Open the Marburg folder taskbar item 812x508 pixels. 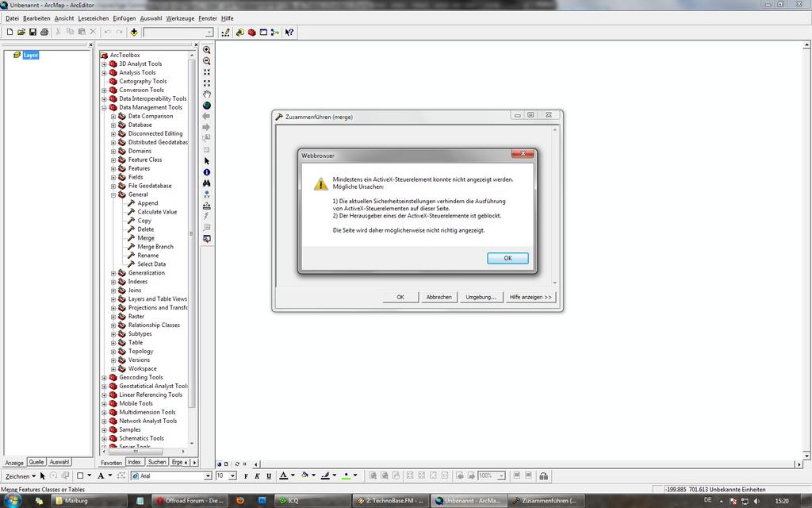[x=89, y=501]
